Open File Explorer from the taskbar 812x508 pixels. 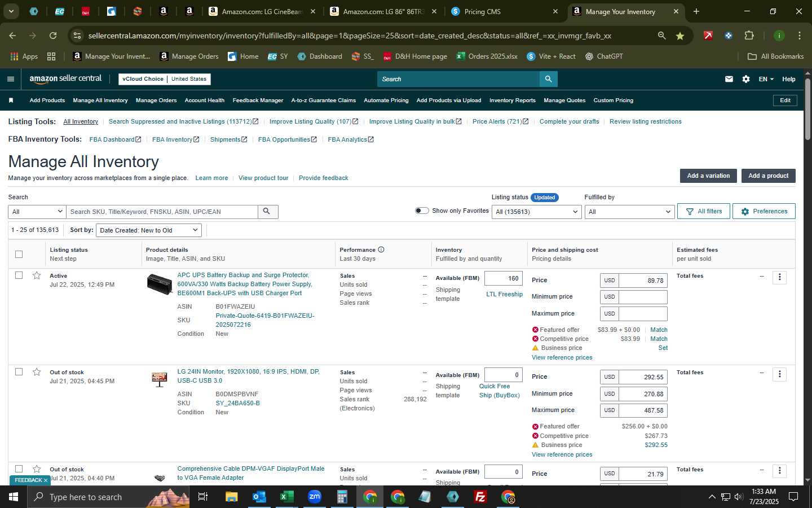[x=231, y=497]
